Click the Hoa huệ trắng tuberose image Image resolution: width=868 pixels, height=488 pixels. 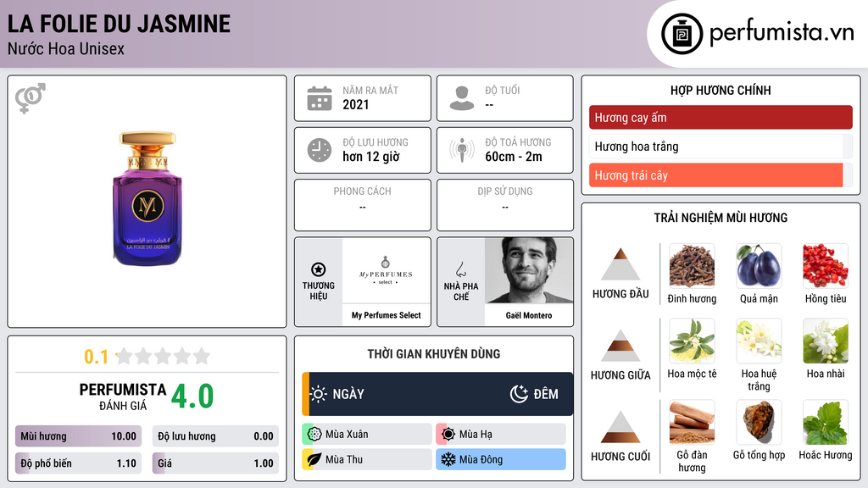coord(759,341)
